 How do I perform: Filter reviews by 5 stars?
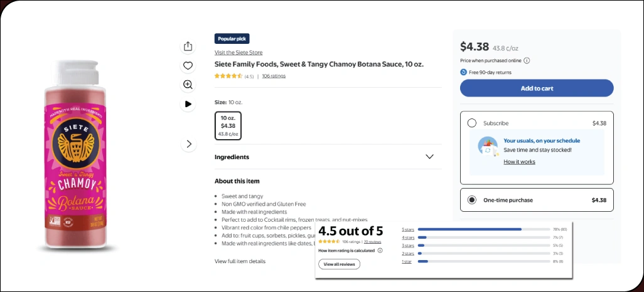[x=407, y=229]
